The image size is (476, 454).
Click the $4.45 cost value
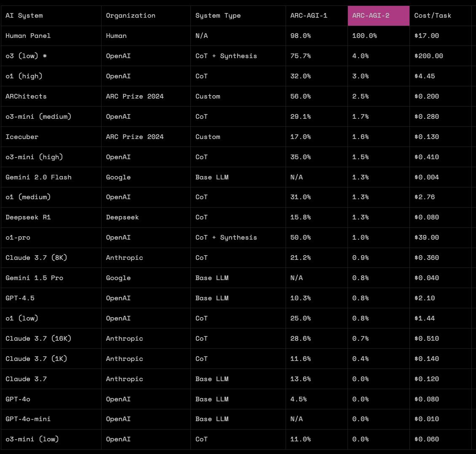pyautogui.click(x=424, y=76)
